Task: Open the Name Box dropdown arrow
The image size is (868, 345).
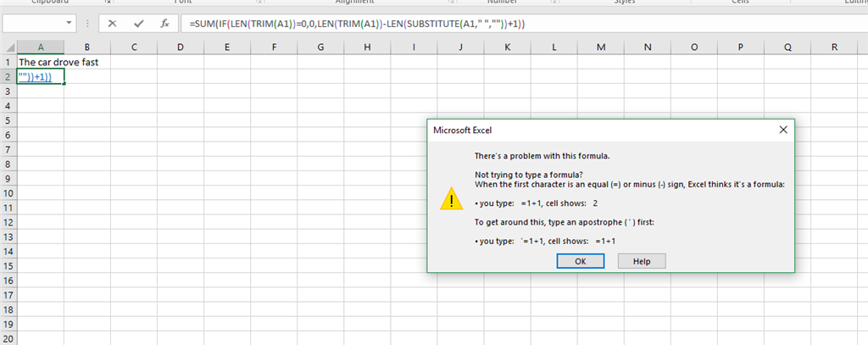Action: [x=69, y=24]
